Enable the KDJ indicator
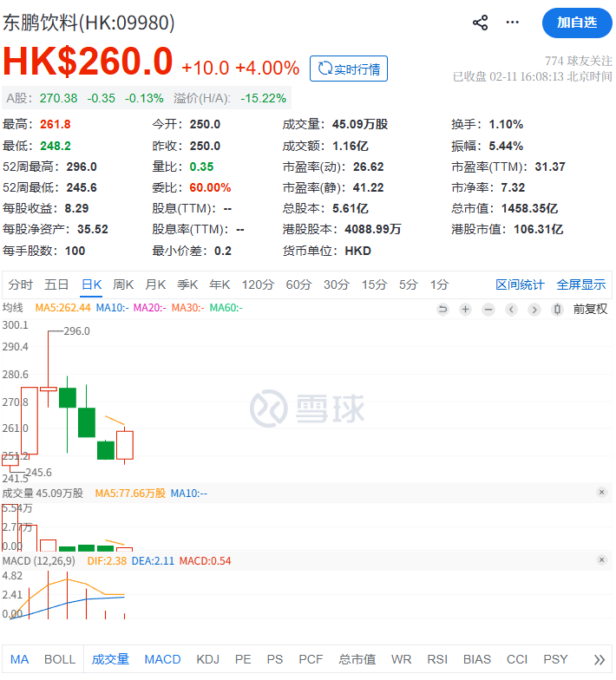Screen dimensions: 616x680 click(x=208, y=659)
